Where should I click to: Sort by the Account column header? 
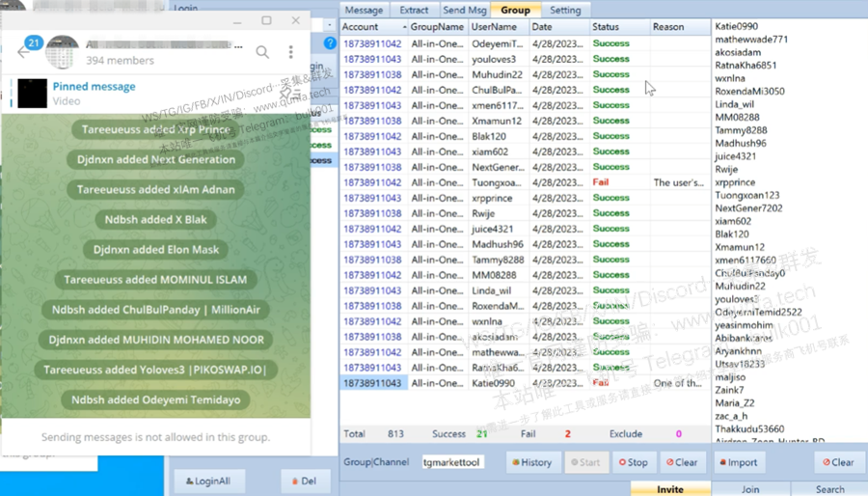[x=374, y=27]
